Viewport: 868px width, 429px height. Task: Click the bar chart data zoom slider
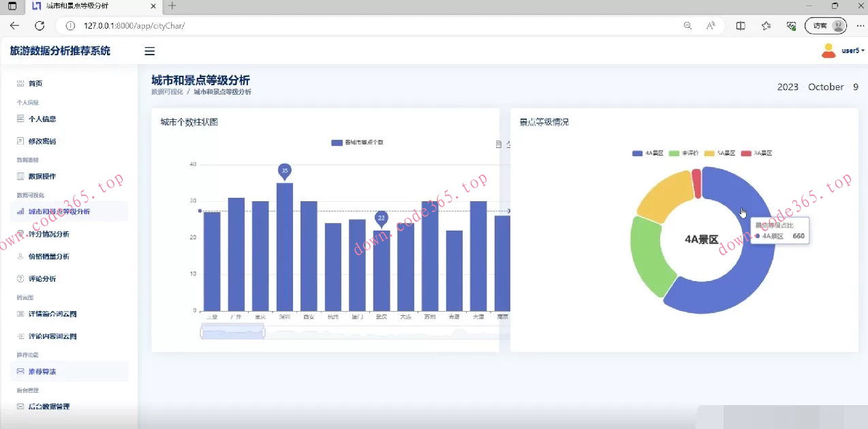click(x=232, y=332)
